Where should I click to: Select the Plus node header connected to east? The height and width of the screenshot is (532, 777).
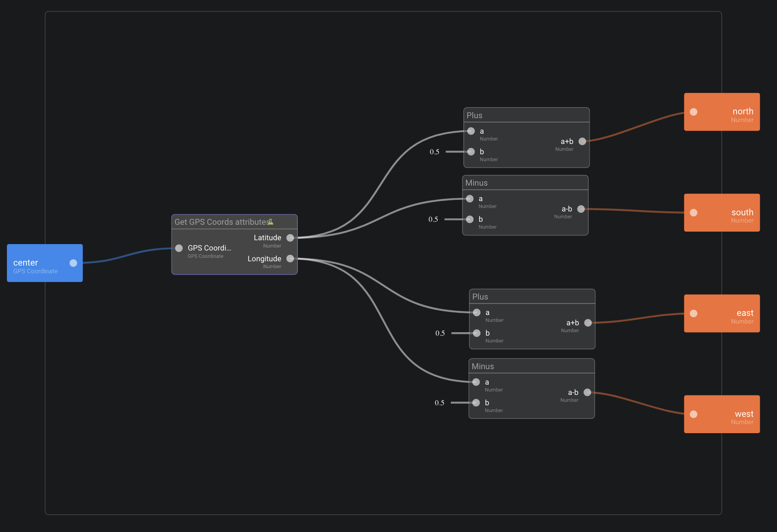click(532, 297)
